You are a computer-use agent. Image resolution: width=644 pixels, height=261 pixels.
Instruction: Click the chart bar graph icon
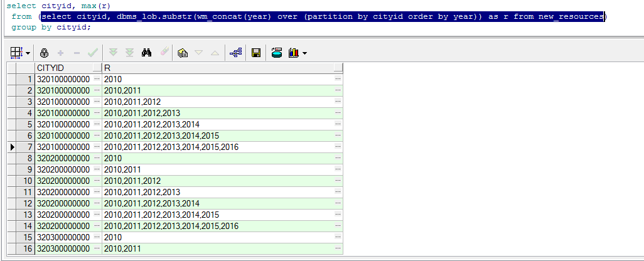293,53
